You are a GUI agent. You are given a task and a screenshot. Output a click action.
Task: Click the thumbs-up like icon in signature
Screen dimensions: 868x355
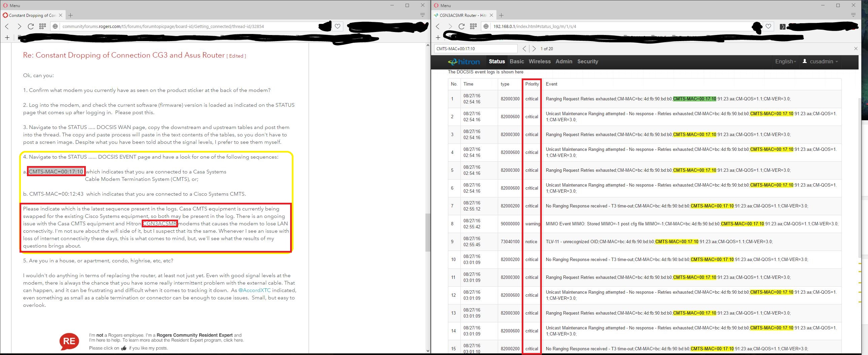click(x=124, y=348)
